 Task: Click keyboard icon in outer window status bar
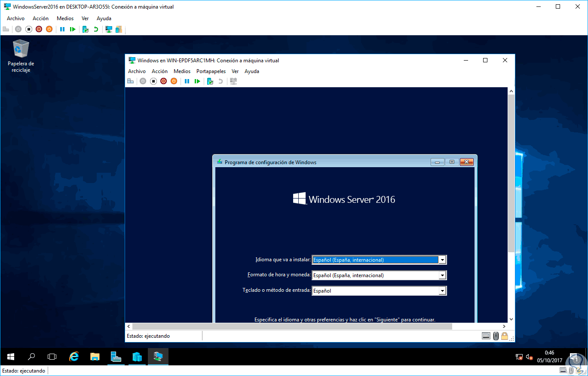tap(563, 371)
